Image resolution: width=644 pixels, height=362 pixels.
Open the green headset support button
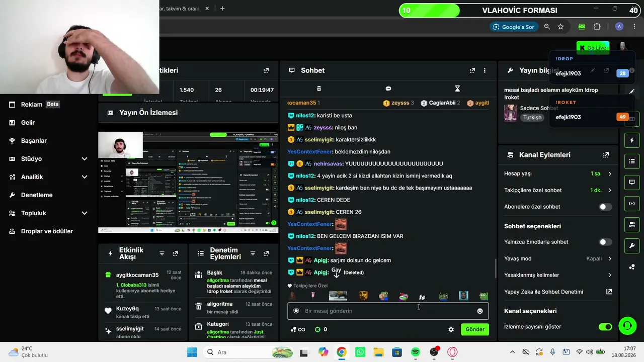pos(627,326)
